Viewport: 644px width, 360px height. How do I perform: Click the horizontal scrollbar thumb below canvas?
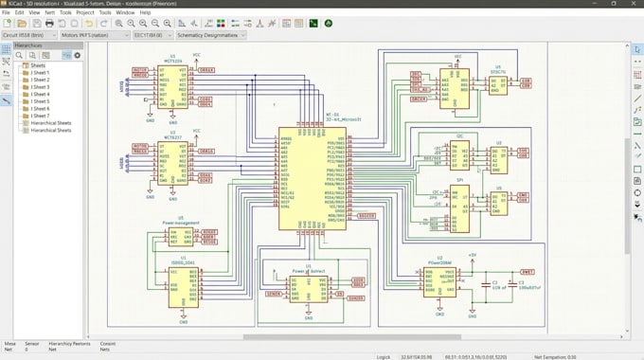(352, 337)
